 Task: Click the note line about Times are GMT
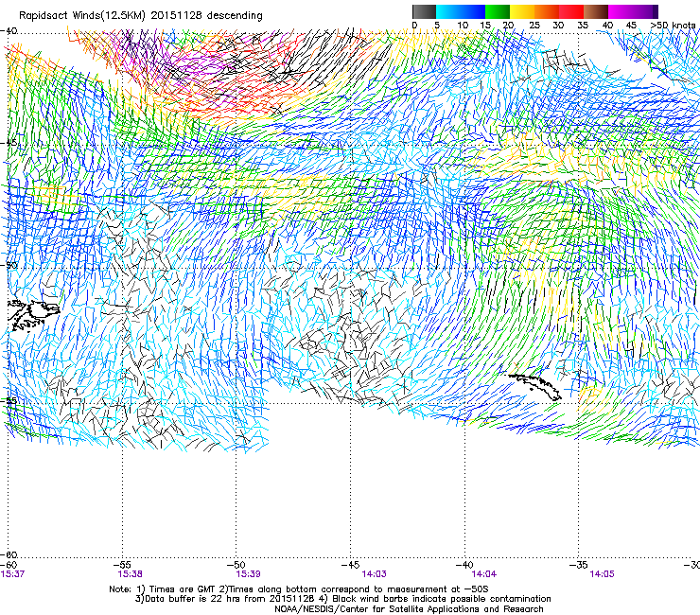tap(299, 589)
